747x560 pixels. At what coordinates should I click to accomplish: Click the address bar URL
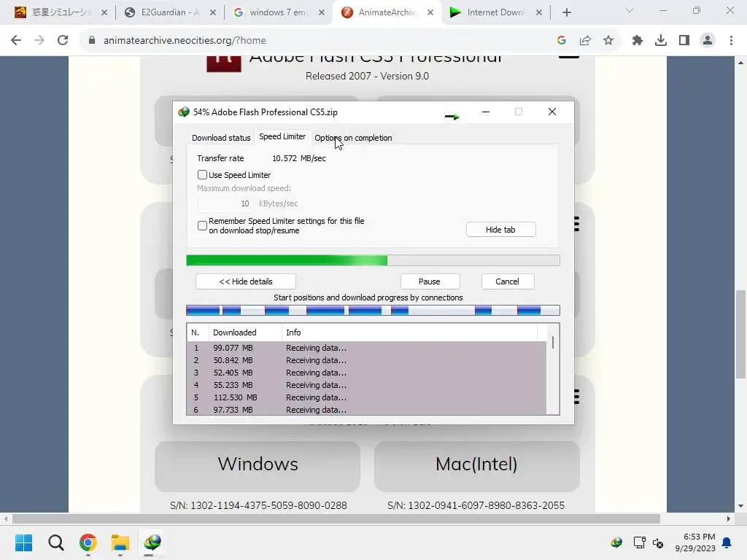coord(185,41)
